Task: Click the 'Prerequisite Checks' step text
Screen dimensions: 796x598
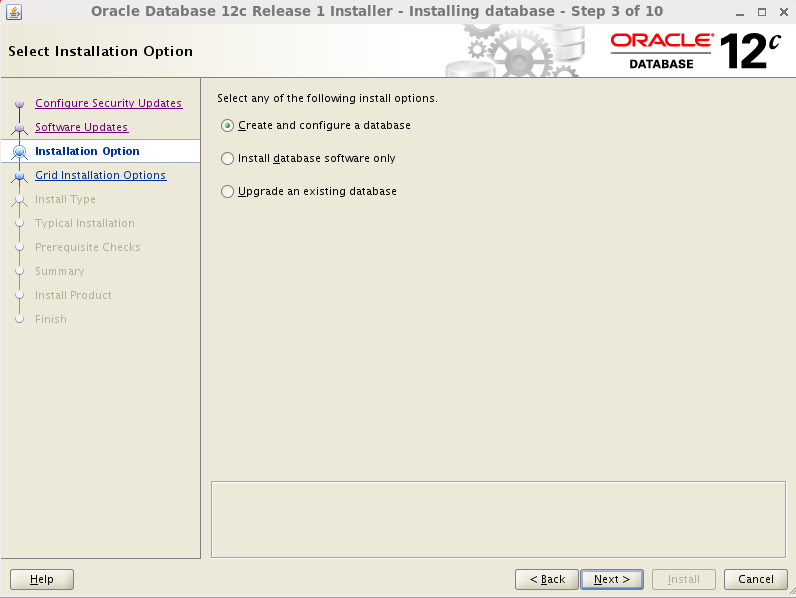Action: pos(87,247)
